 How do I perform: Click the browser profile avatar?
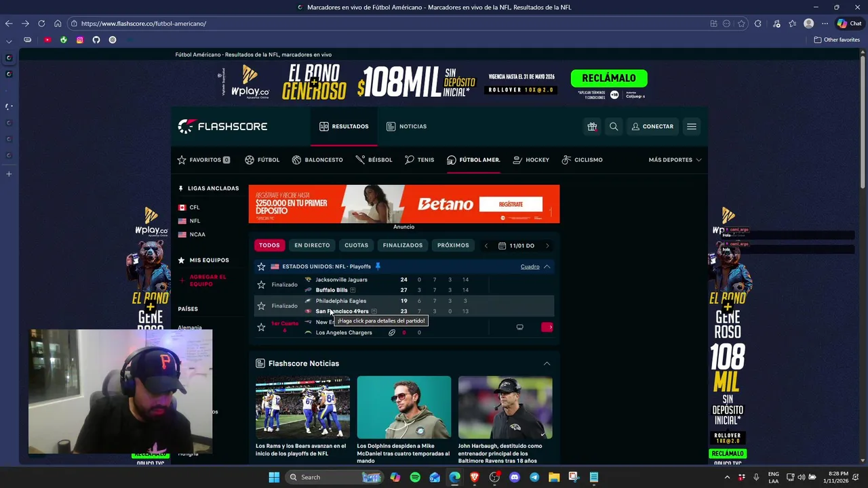pos(808,23)
